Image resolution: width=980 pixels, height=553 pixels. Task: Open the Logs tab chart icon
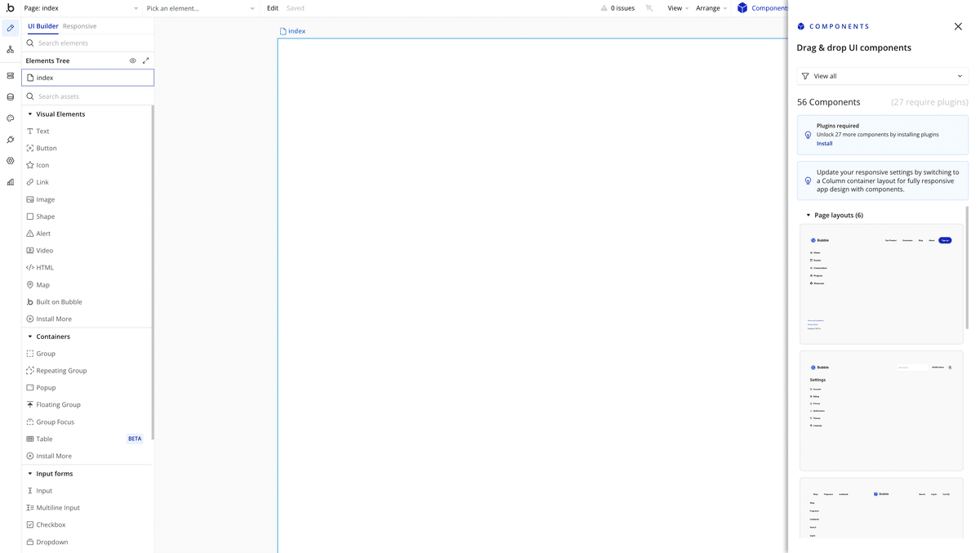(11, 182)
